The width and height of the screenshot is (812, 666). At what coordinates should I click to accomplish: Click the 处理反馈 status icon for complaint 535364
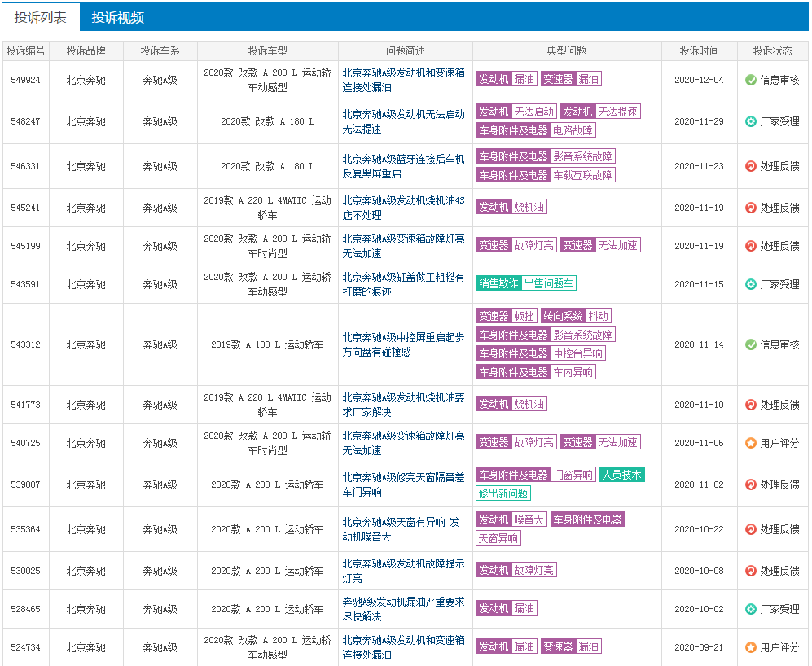pyautogui.click(x=750, y=529)
